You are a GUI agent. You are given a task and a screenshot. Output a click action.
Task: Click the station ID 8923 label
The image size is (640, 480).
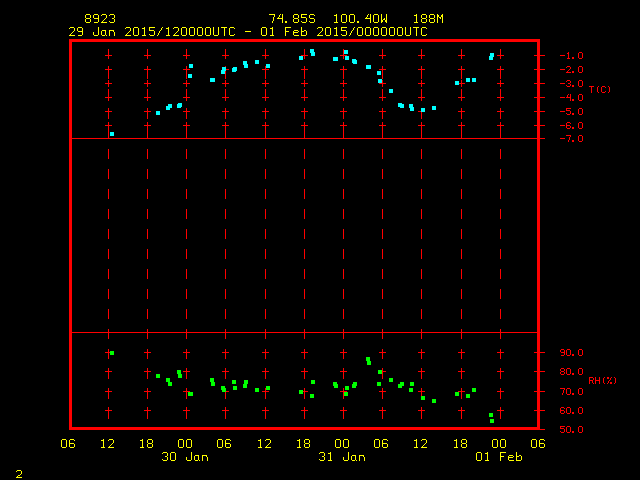click(x=99, y=19)
